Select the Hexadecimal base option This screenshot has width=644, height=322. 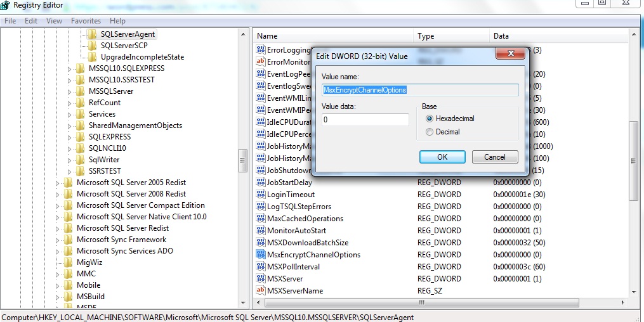click(430, 119)
